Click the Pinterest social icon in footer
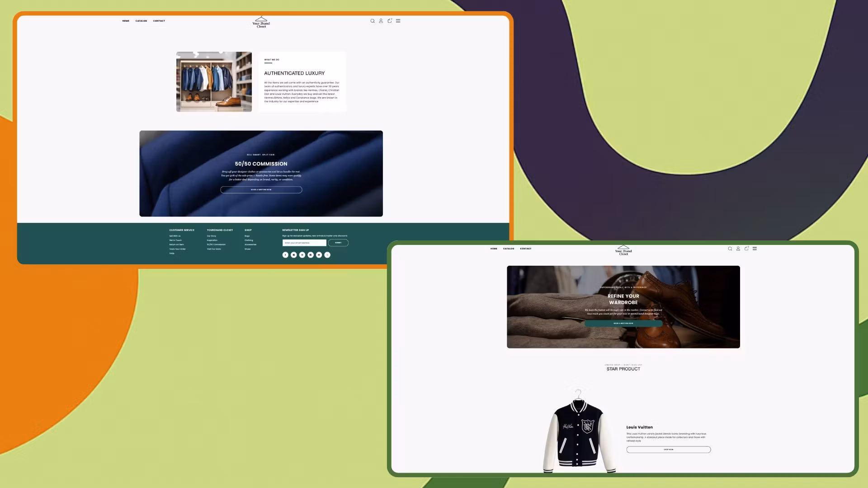868x488 pixels. point(302,255)
